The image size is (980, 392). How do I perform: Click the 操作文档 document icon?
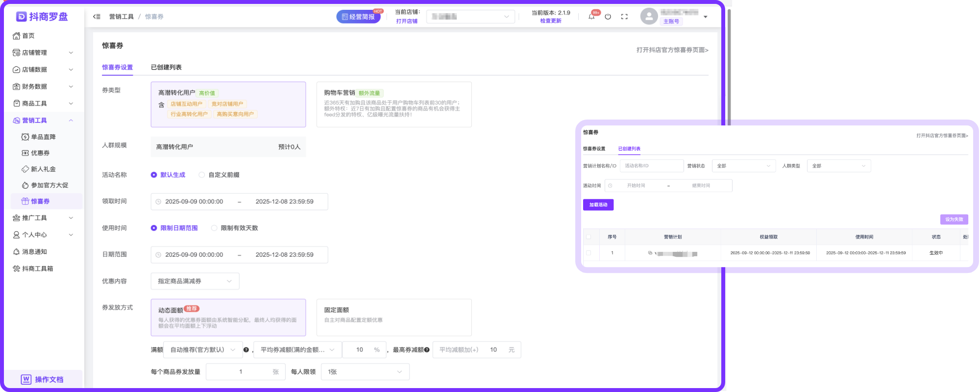click(x=26, y=379)
